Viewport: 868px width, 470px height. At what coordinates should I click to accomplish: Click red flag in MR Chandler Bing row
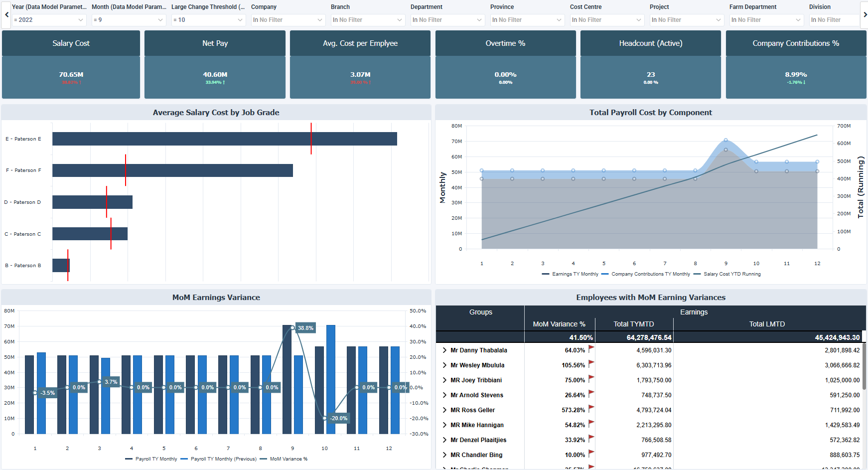click(x=591, y=454)
